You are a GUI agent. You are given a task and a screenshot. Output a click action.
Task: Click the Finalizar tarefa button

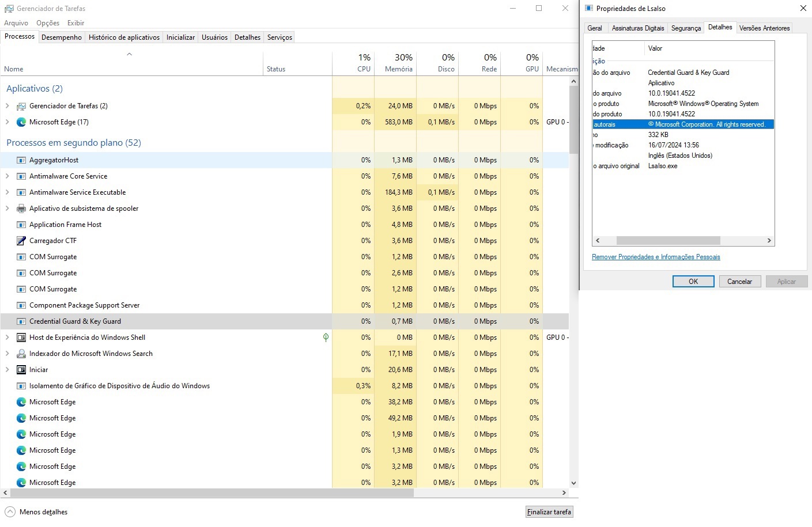pyautogui.click(x=548, y=511)
